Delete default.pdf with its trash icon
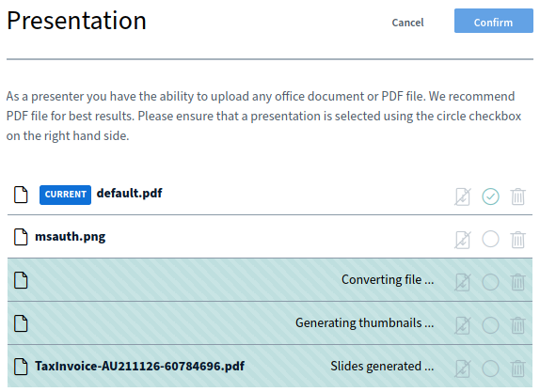The image size is (540, 392). [x=518, y=196]
